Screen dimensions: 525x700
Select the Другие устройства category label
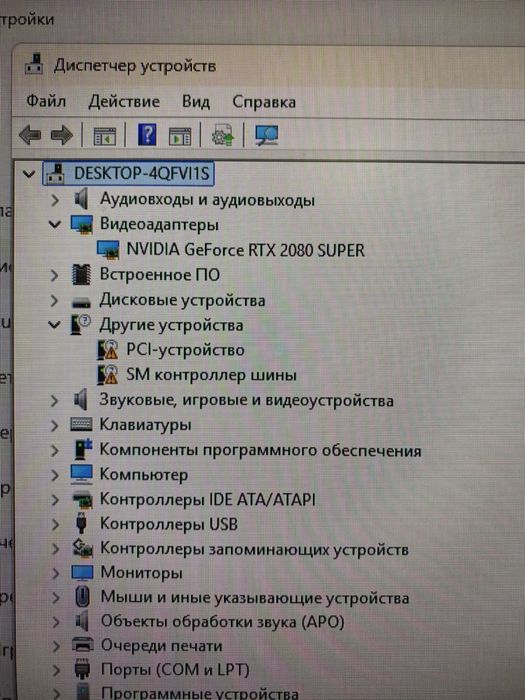[x=171, y=325]
